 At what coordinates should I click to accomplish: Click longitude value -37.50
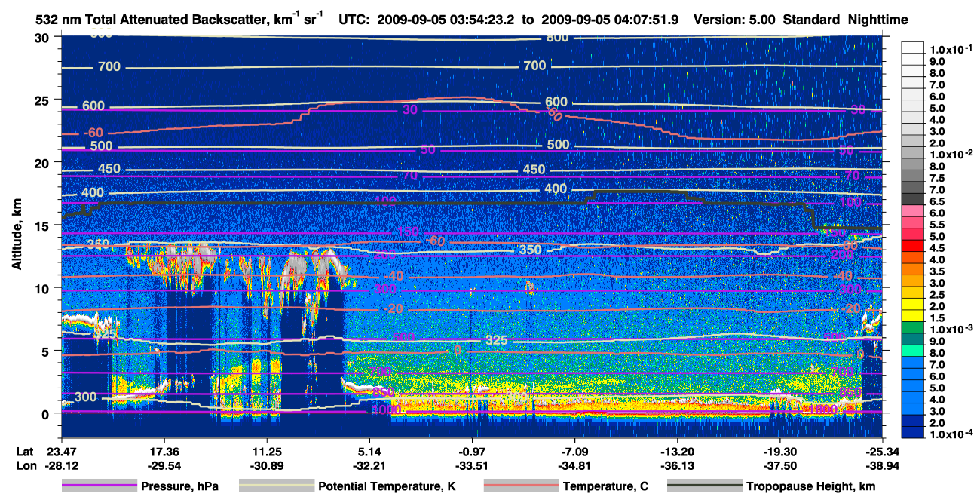(x=780, y=465)
